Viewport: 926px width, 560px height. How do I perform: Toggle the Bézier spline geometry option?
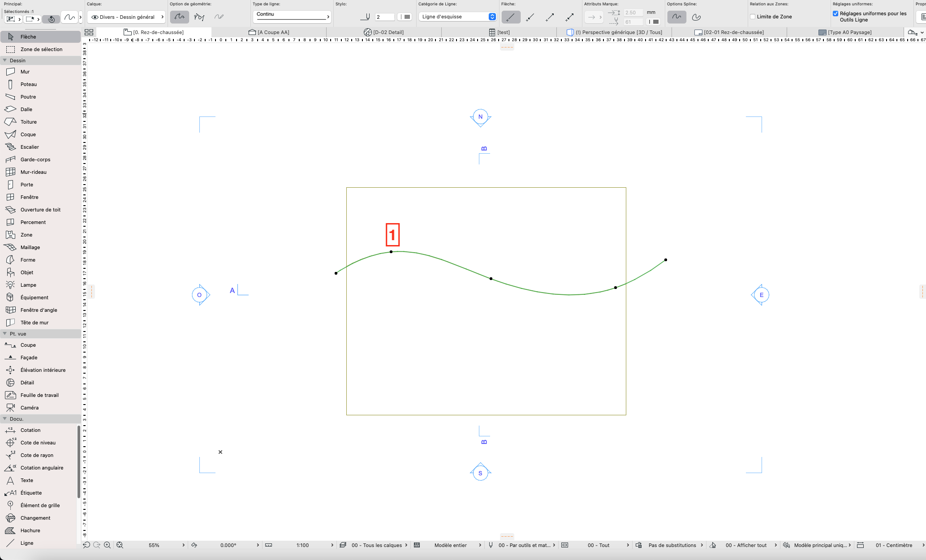(x=199, y=17)
